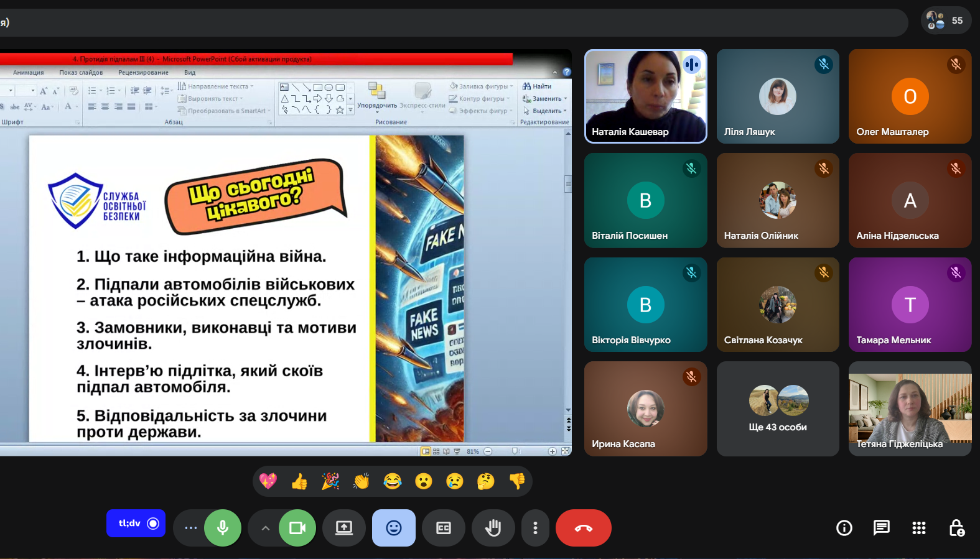Click the present screen icon
The height and width of the screenshot is (559, 980).
343,528
